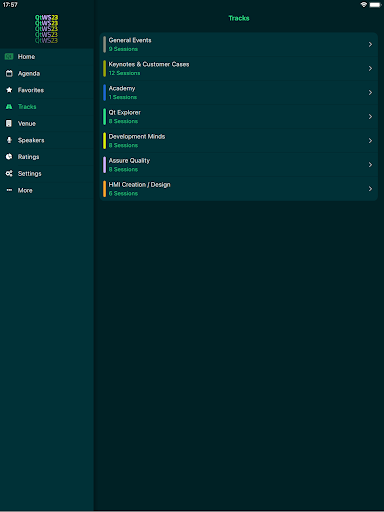Viewport: 384px width, 512px height.
Task: Tap the 17:57 clock
Action: [10, 5]
